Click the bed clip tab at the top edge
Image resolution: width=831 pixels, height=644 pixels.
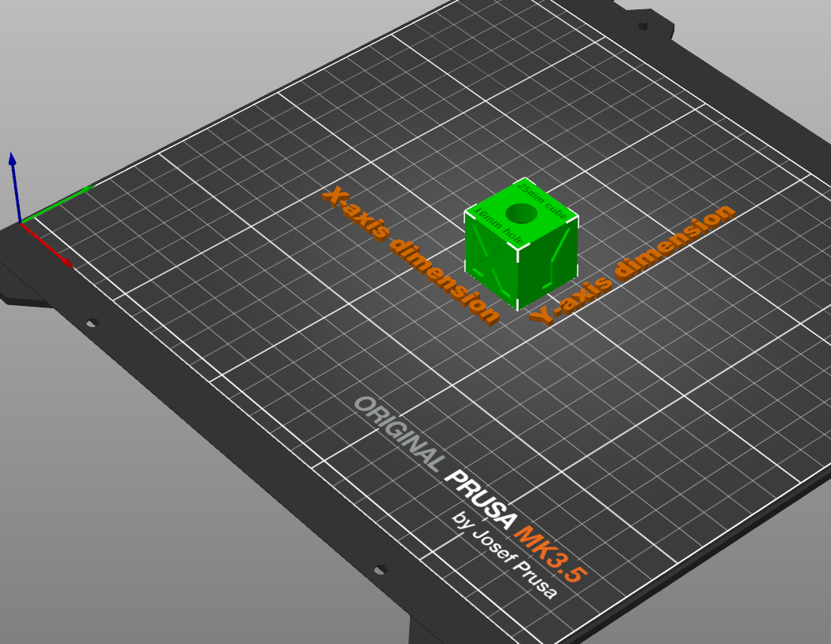645,20
